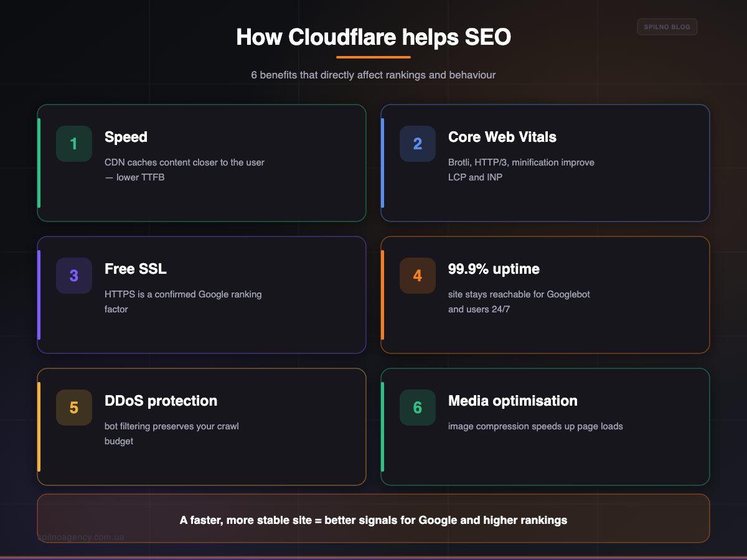The width and height of the screenshot is (747, 560).
Task: Select the 'Media optimisation' heading
Action: click(x=513, y=401)
